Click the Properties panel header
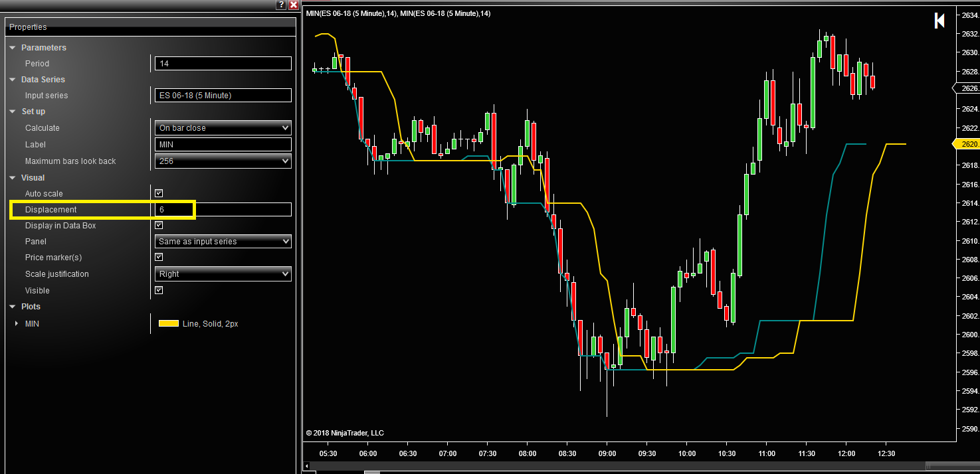The height and width of the screenshot is (474, 980). pos(150,27)
